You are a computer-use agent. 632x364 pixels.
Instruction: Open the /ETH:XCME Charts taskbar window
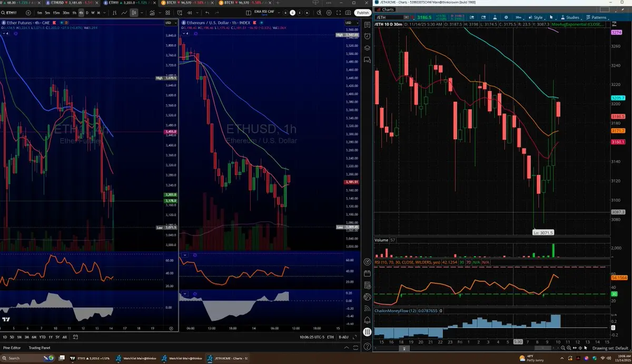228,358
